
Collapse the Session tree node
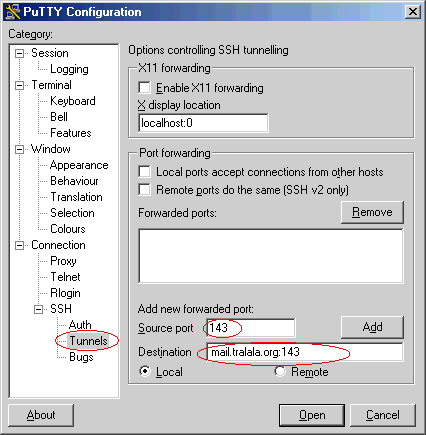click(x=20, y=54)
